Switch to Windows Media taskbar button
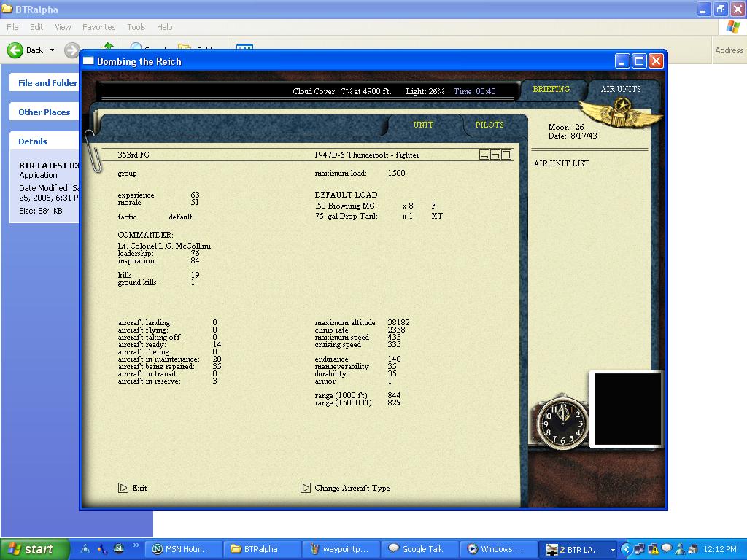 pyautogui.click(x=498, y=549)
